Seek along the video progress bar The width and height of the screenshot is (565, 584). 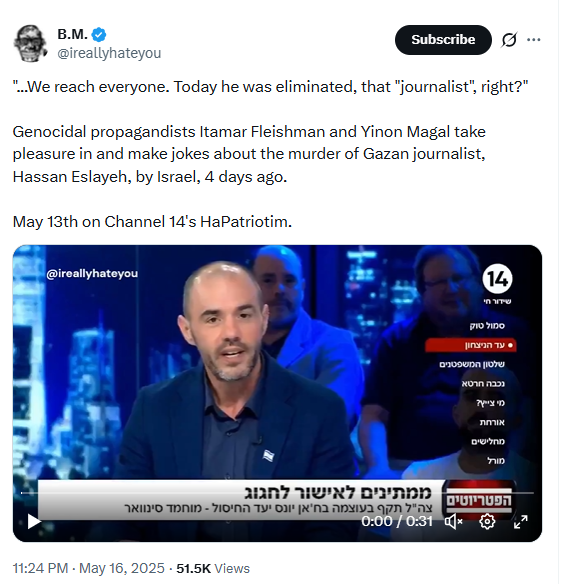coord(277,493)
